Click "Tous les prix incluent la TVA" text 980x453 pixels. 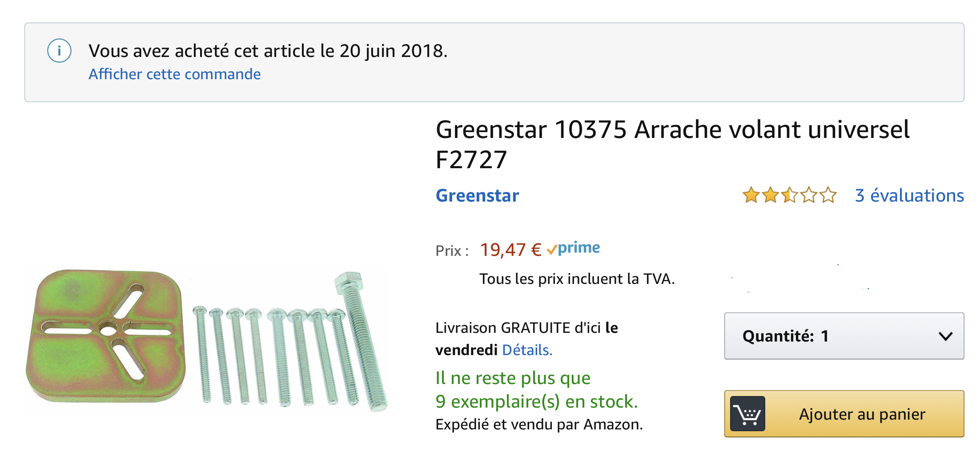(577, 279)
